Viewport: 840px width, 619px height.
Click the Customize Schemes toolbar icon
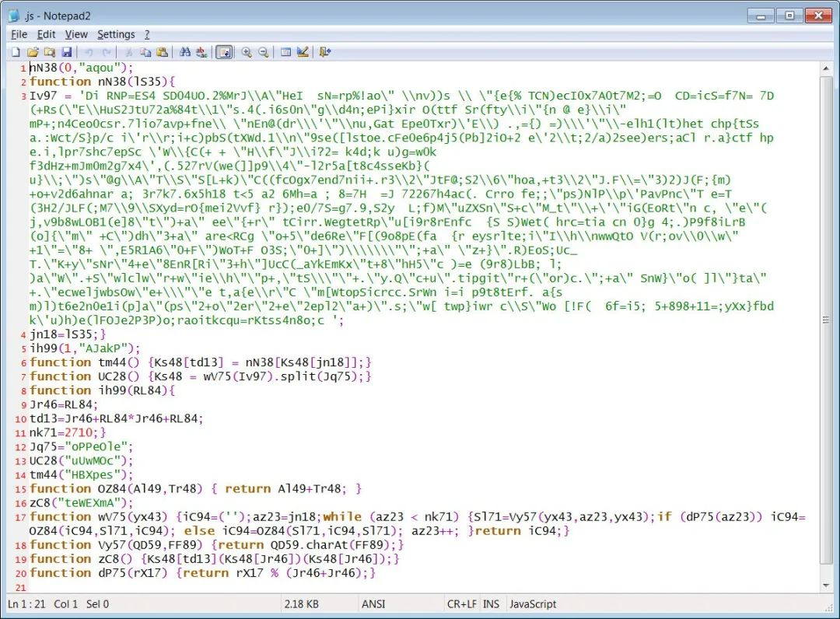click(303, 52)
